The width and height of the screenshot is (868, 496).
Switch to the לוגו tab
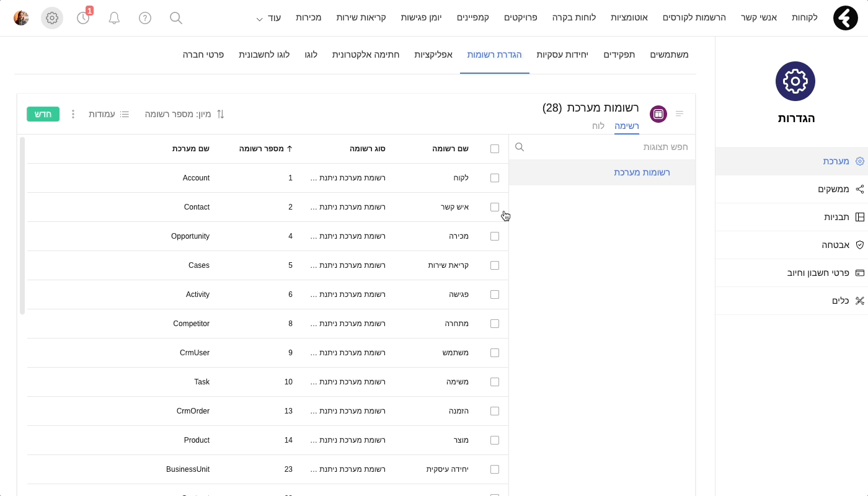pos(311,55)
